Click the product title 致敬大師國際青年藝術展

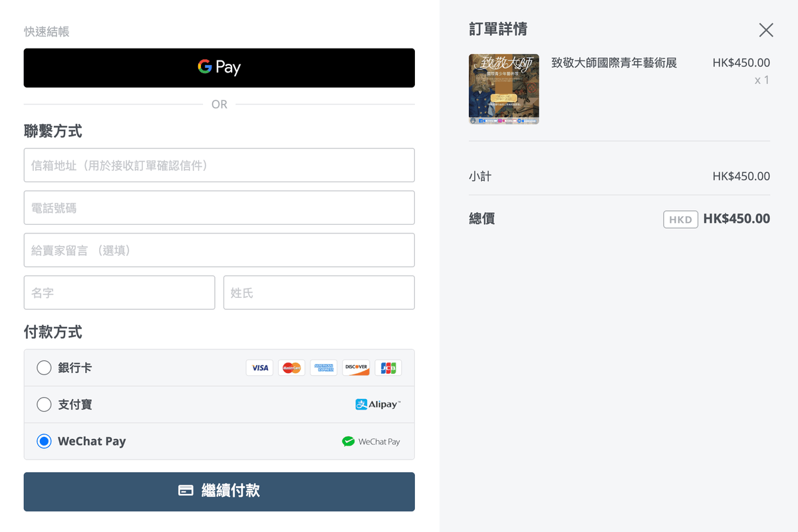614,63
